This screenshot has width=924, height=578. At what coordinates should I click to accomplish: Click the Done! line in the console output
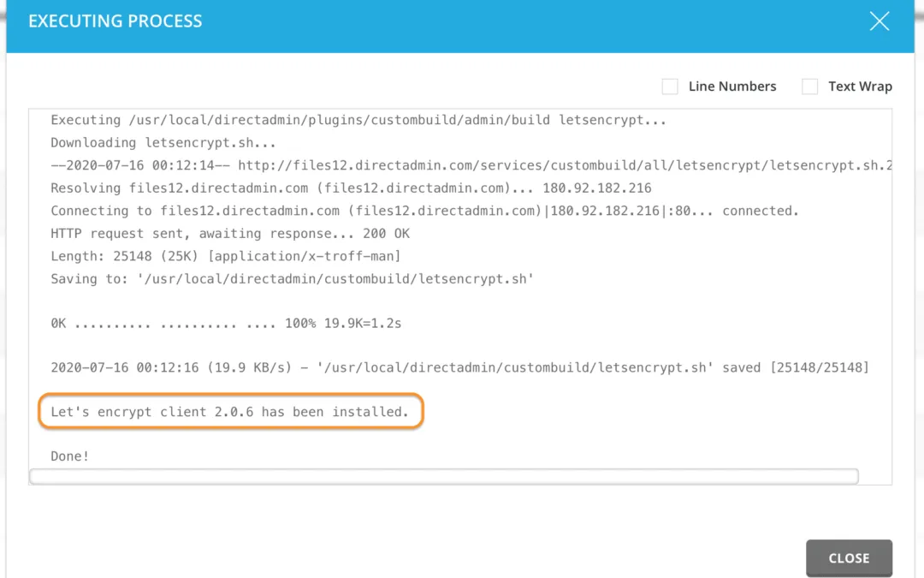tap(69, 456)
